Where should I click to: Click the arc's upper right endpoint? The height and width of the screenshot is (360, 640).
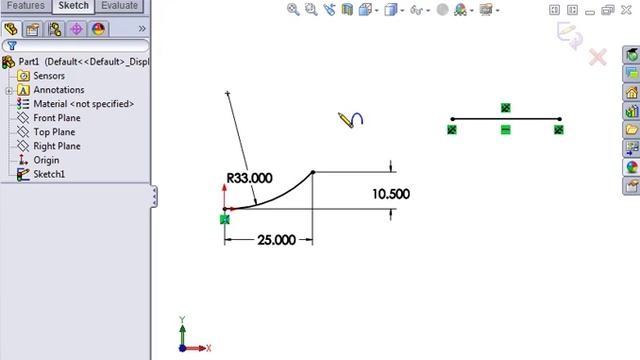(x=313, y=172)
